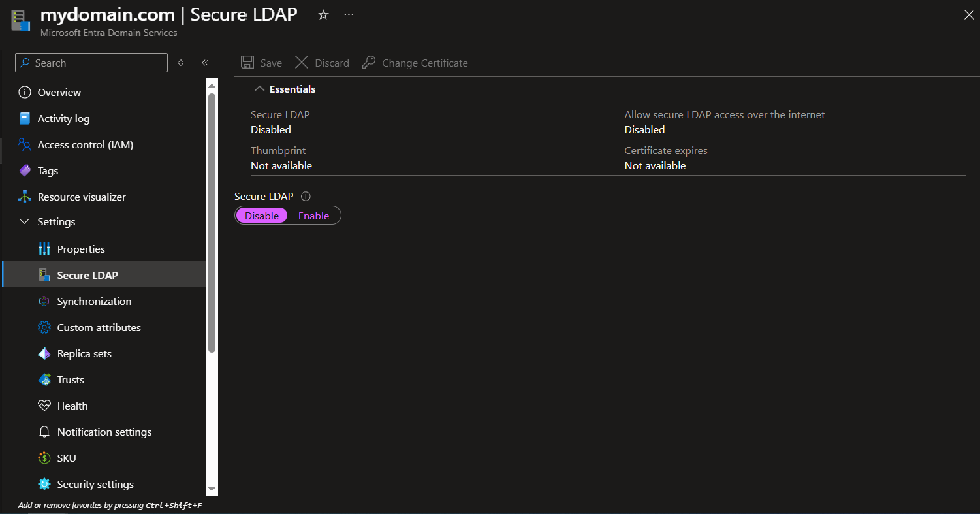Click the Change Certificate button
The image size is (980, 514).
tap(415, 63)
